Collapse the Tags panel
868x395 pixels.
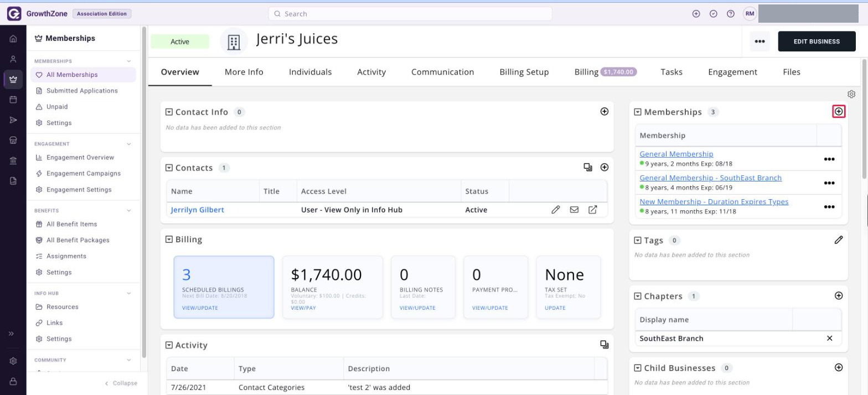coord(638,240)
